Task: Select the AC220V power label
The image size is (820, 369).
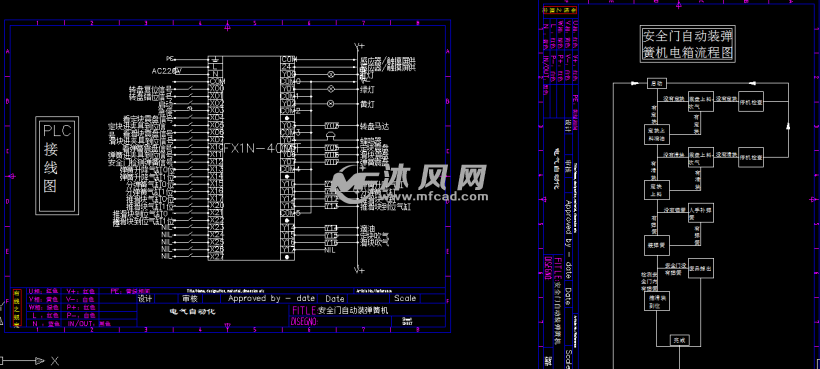Action: pos(166,71)
